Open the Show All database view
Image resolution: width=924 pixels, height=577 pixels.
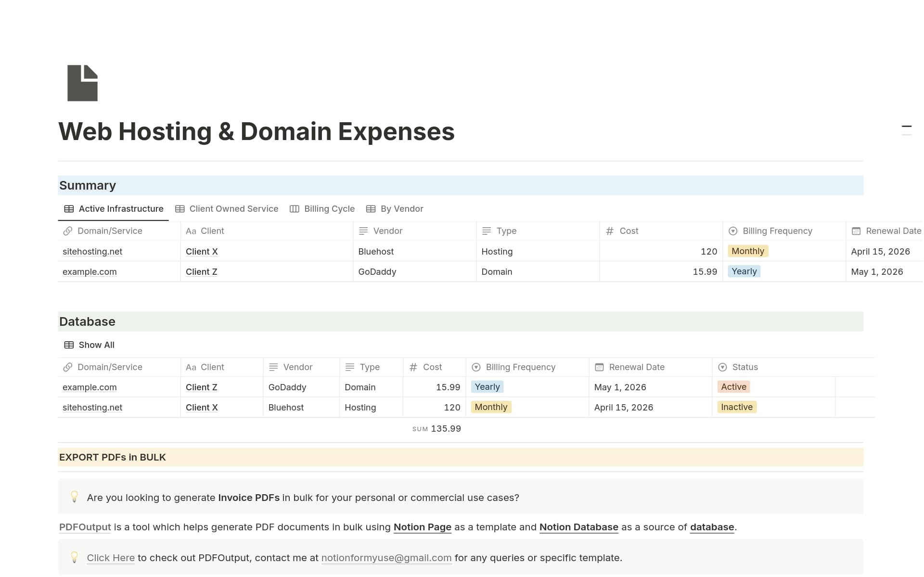pos(89,345)
